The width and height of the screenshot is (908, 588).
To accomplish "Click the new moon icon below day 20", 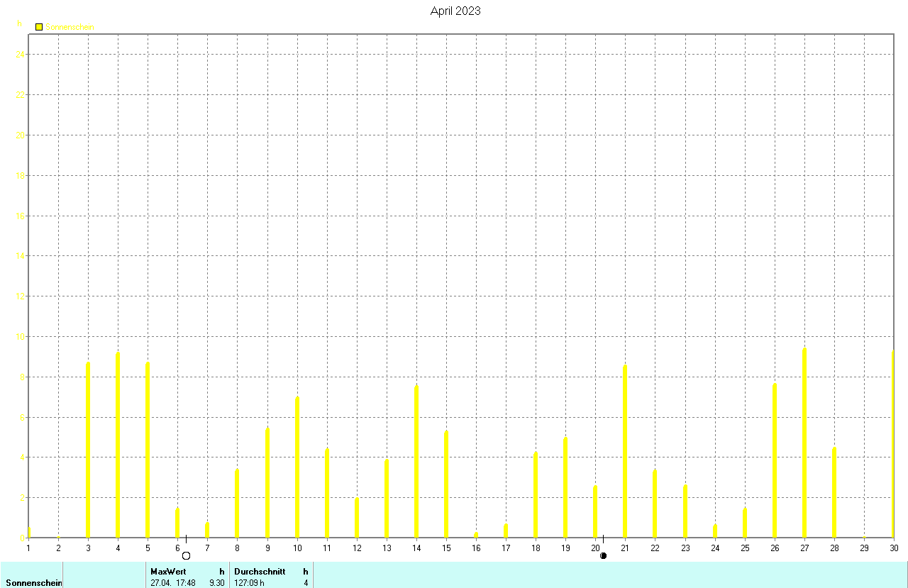I will (603, 555).
